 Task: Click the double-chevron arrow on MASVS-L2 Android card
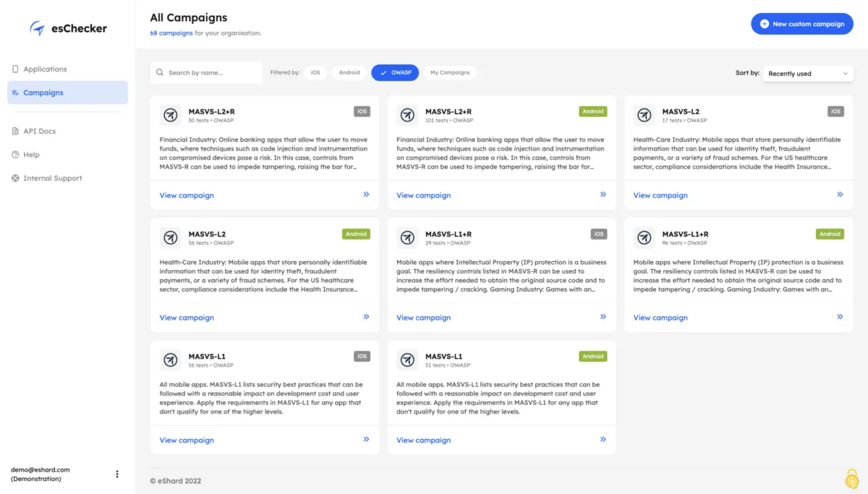click(366, 317)
